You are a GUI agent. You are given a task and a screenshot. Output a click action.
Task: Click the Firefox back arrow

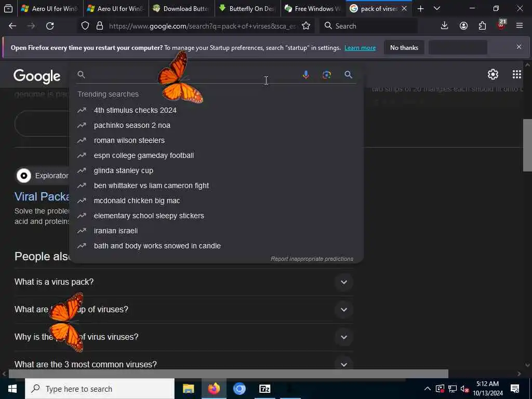(12, 26)
